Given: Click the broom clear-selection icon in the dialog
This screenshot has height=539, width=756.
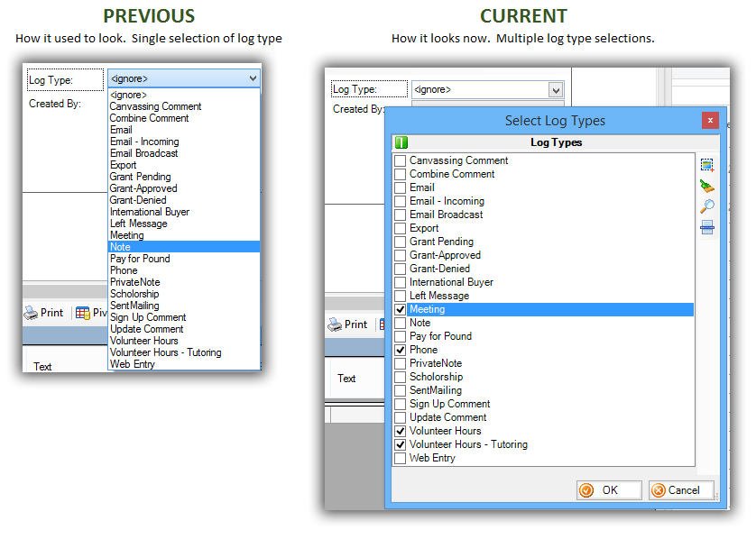Looking at the screenshot, I should click(x=707, y=186).
